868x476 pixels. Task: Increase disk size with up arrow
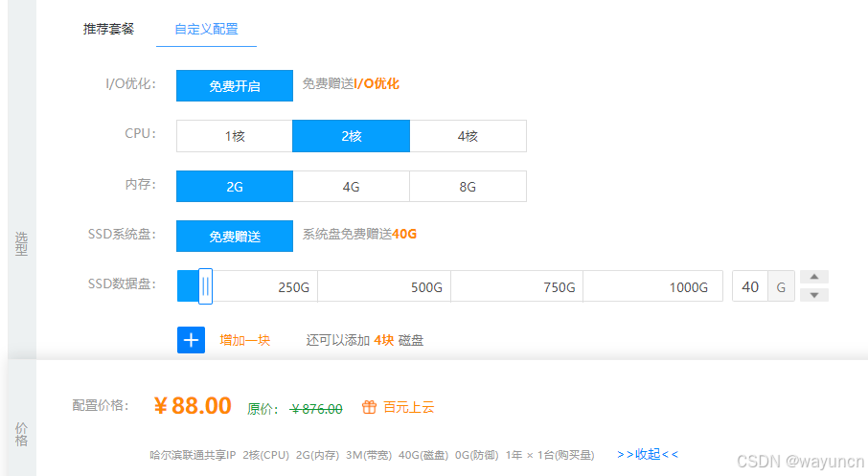click(814, 277)
